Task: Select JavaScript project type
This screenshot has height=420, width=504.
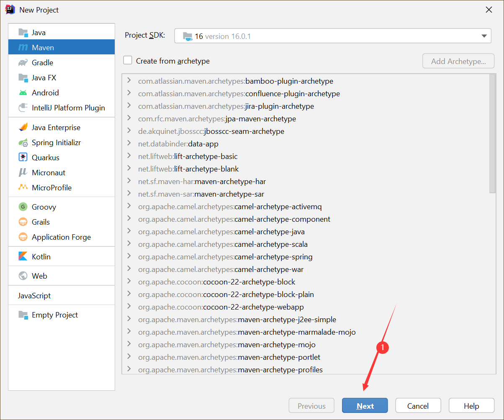Action: coord(62,296)
